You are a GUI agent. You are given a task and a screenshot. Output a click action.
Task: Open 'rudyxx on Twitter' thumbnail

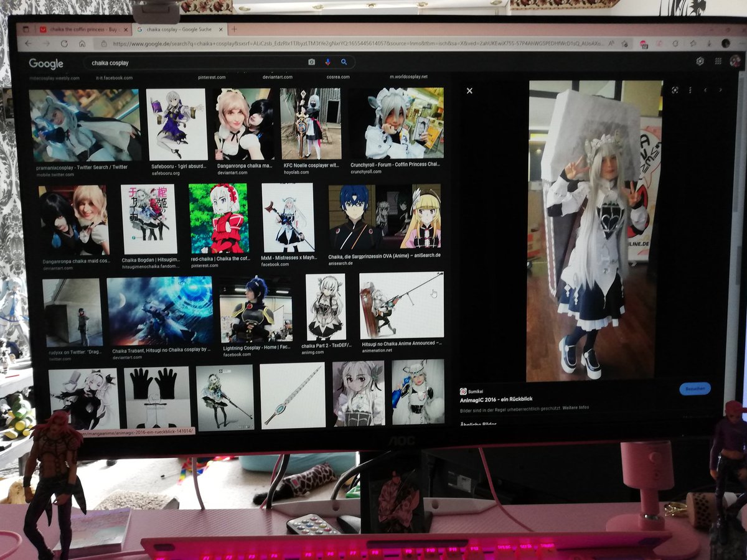[72, 312]
